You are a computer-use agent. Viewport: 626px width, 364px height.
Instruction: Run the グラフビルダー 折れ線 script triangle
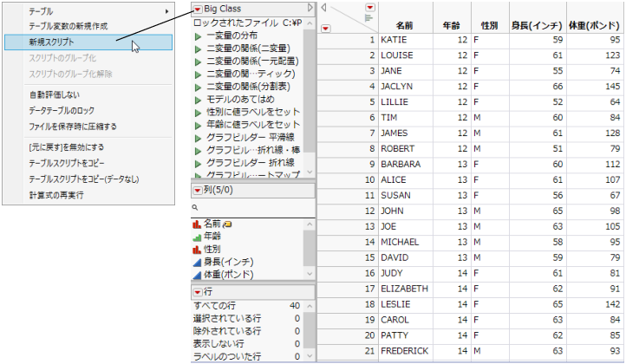coord(198,164)
